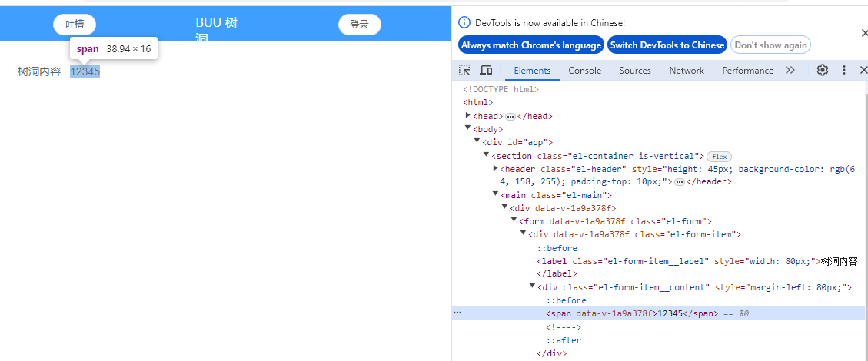
Task: Toggle the flex badge on section element
Action: [719, 156]
